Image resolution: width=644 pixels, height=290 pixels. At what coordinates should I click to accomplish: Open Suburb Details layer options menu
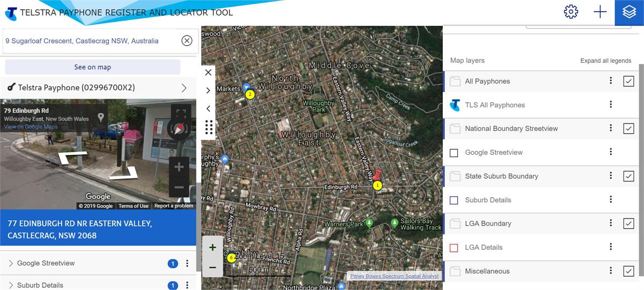tap(611, 199)
